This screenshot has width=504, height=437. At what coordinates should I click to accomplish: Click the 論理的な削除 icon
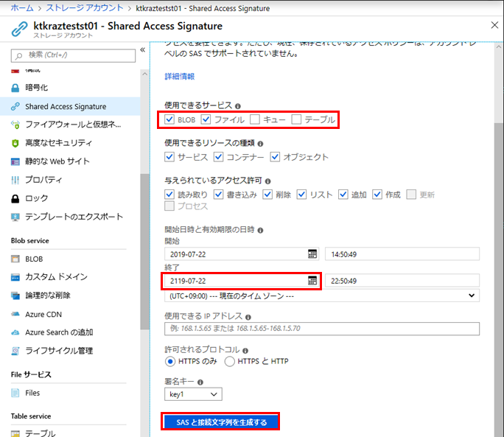[x=15, y=296]
